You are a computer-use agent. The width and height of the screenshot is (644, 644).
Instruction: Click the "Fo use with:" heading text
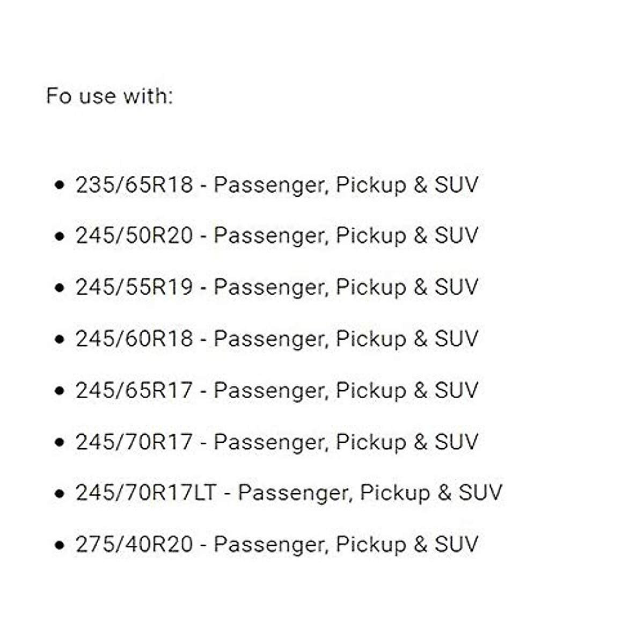coord(109,97)
